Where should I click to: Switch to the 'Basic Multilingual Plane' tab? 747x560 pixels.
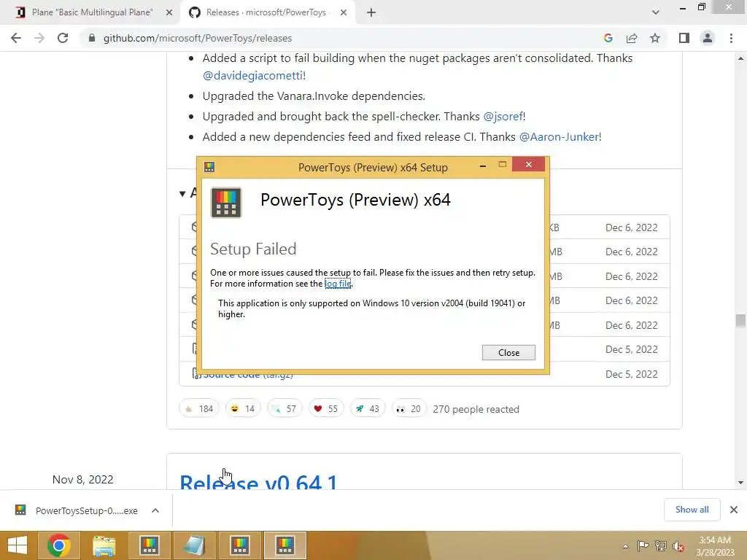pos(91,12)
